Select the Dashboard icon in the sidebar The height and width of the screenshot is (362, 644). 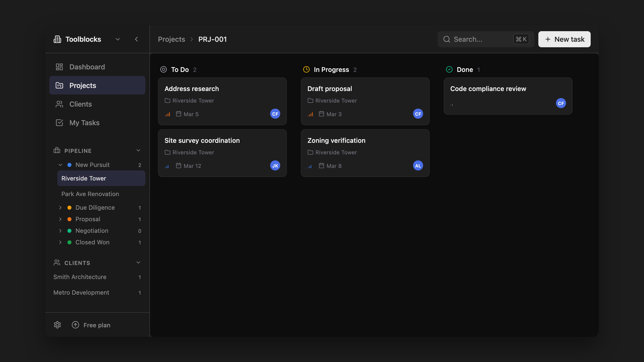(59, 67)
